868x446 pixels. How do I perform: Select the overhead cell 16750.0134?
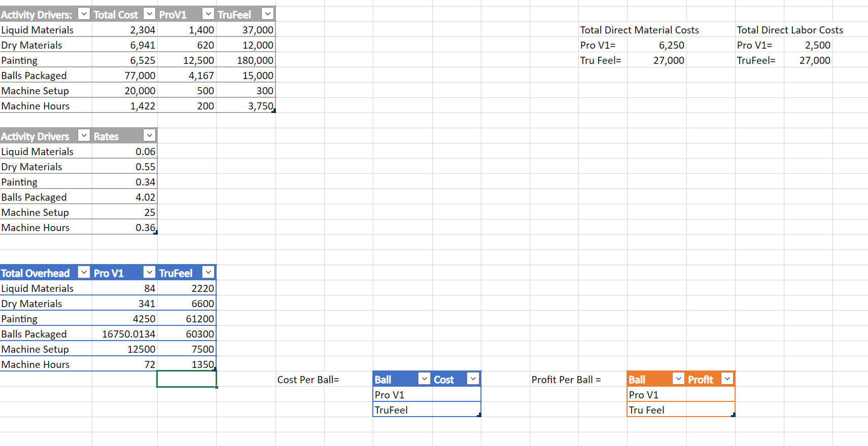click(125, 334)
